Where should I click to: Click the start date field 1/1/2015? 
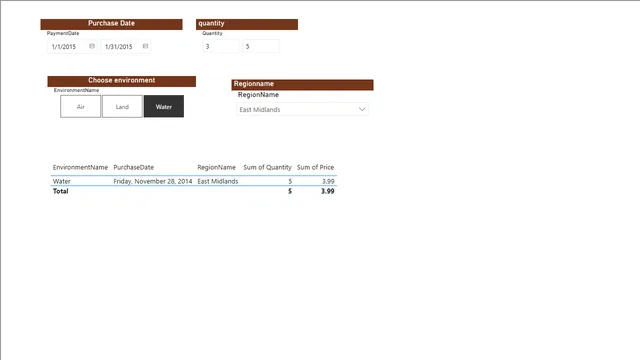(x=72, y=47)
